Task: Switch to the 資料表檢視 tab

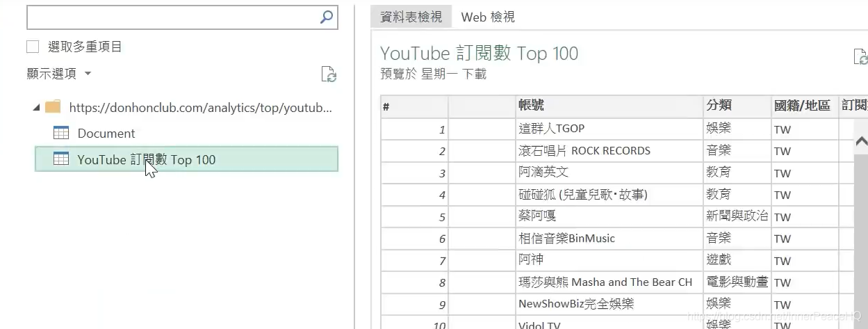Action: (x=411, y=17)
